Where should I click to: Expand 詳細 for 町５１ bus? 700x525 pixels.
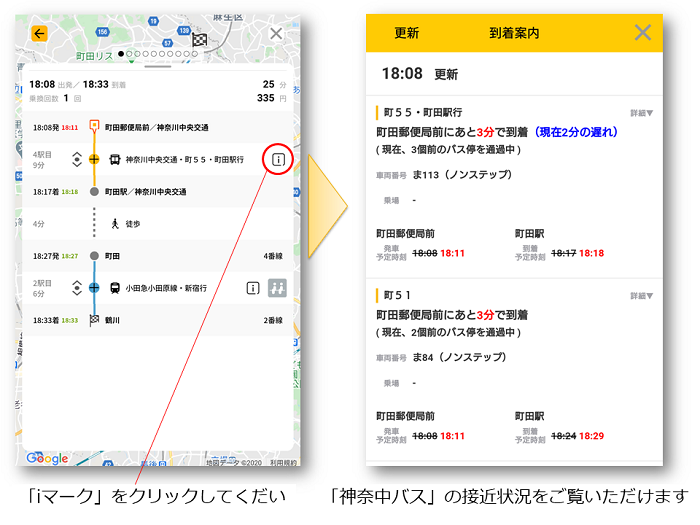(642, 296)
